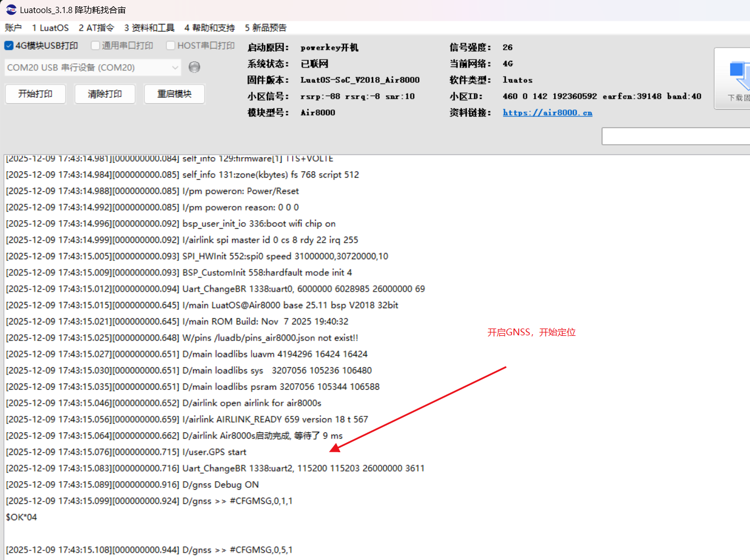The image size is (750, 560).
Task: Click the 清除打印 button
Action: point(105,94)
